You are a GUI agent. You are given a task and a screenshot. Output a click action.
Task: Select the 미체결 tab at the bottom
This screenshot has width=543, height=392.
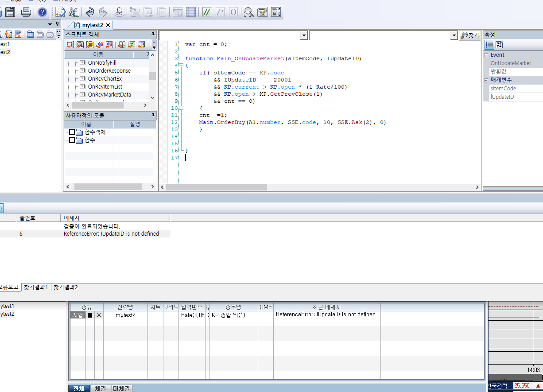tap(121, 388)
